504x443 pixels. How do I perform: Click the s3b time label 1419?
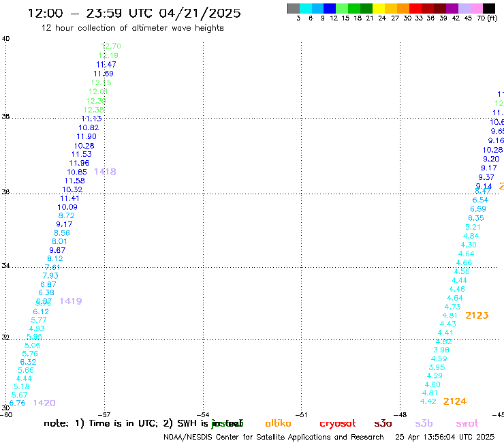tap(71, 301)
